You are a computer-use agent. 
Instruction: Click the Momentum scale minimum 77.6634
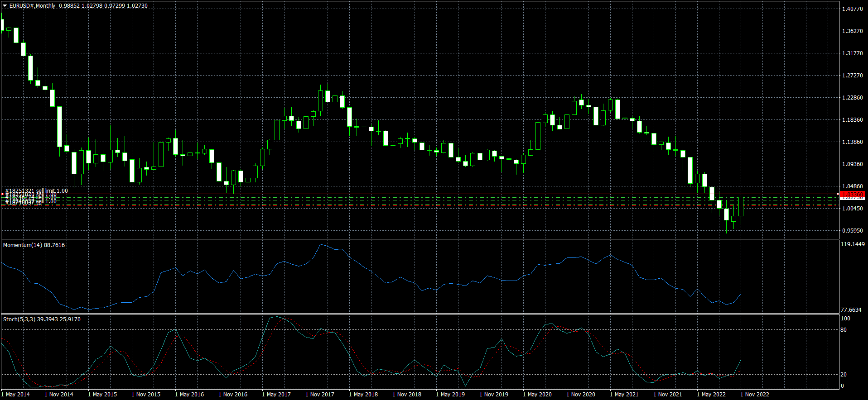[x=851, y=310]
